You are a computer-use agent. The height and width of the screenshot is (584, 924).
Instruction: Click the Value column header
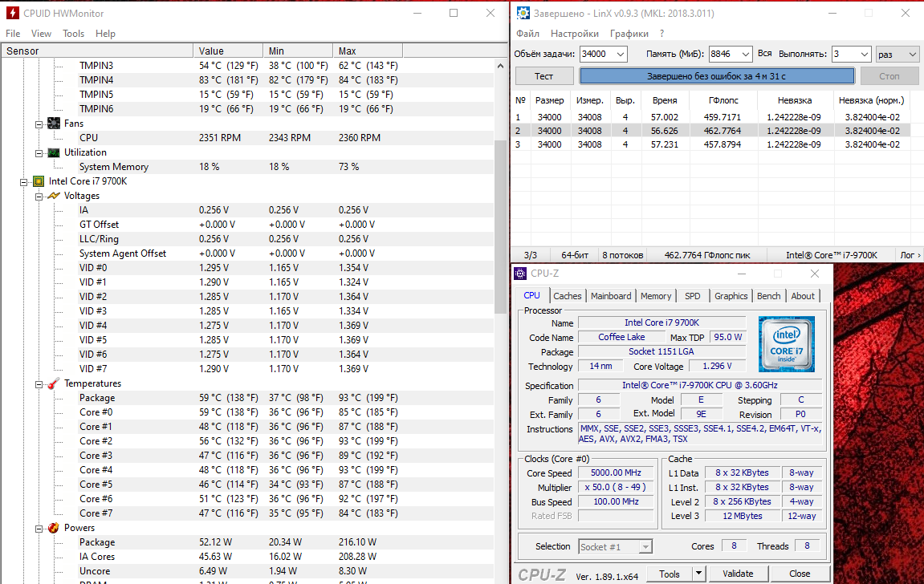(x=228, y=51)
